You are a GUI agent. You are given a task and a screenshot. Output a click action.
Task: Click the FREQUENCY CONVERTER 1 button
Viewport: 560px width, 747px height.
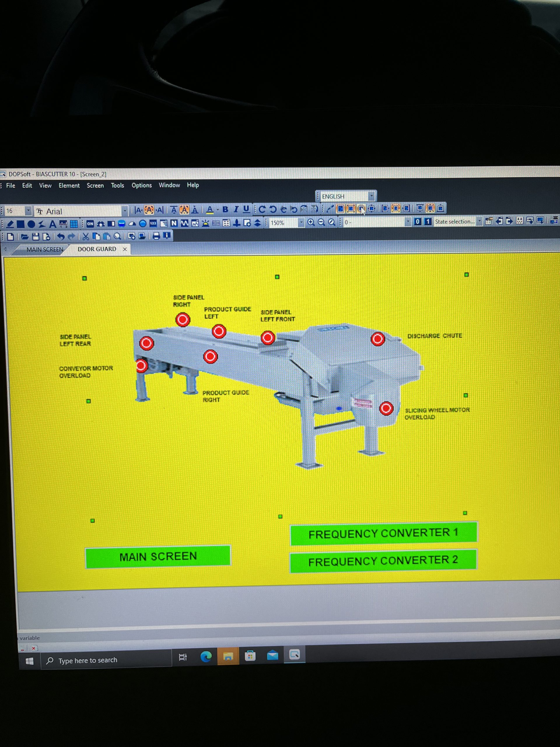pyautogui.click(x=383, y=533)
